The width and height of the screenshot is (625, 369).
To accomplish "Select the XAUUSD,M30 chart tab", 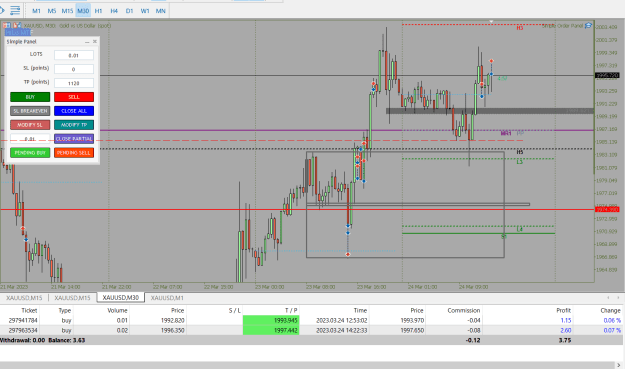I will click(x=121, y=298).
